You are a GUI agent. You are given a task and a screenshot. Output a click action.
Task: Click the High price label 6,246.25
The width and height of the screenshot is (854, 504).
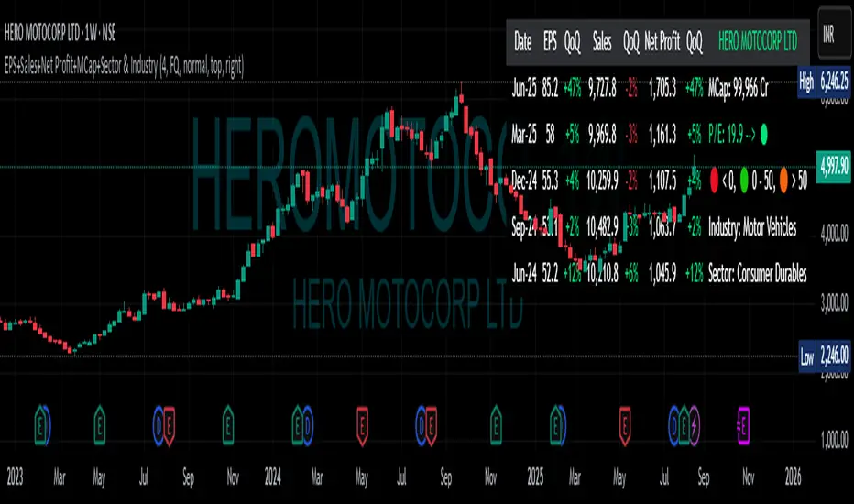tap(824, 82)
